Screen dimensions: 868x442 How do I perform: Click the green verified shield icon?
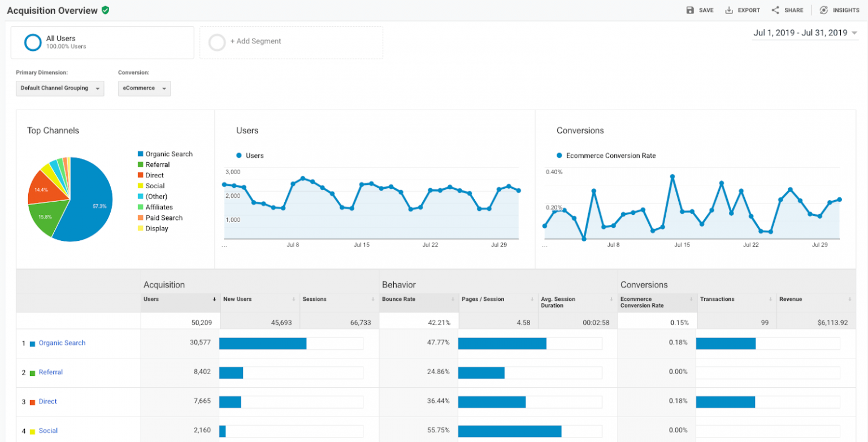[105, 10]
